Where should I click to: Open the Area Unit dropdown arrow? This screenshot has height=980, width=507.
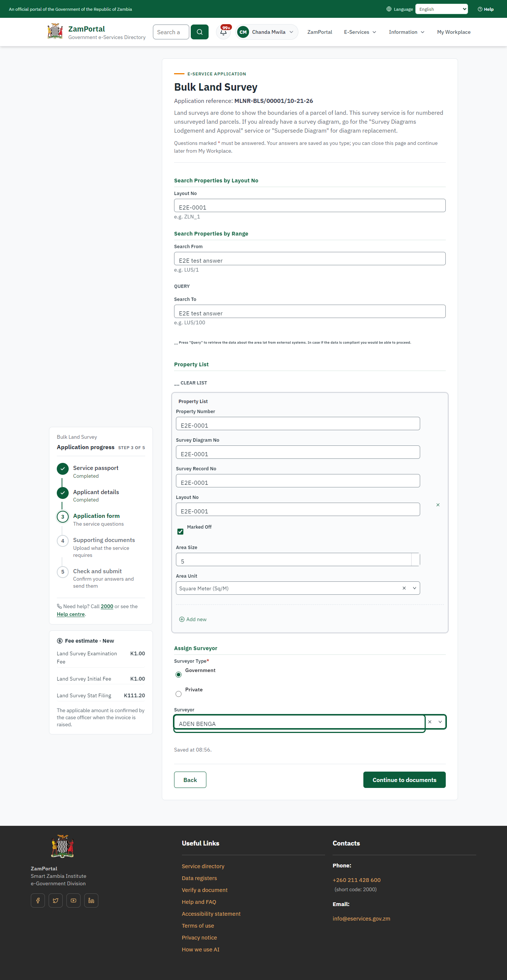click(415, 588)
